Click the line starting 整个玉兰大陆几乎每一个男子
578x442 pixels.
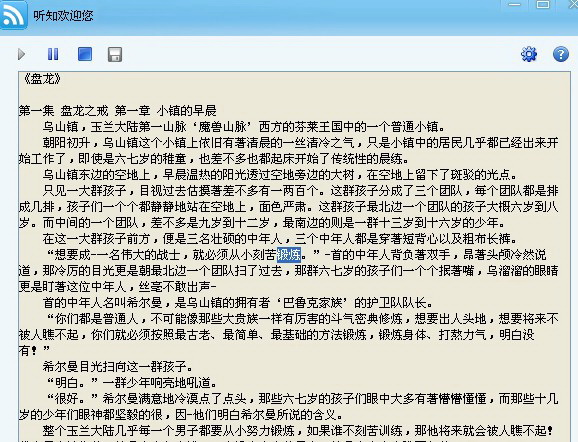click(x=298, y=431)
